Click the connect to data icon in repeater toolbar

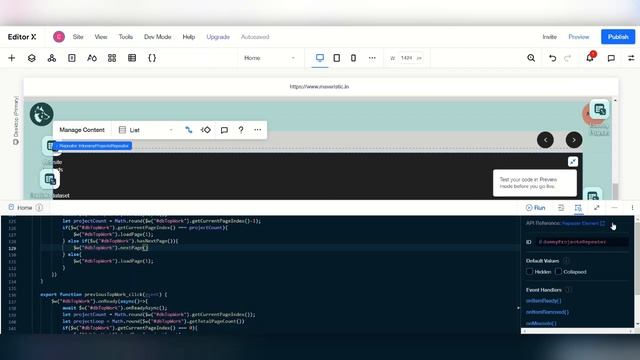[189, 130]
